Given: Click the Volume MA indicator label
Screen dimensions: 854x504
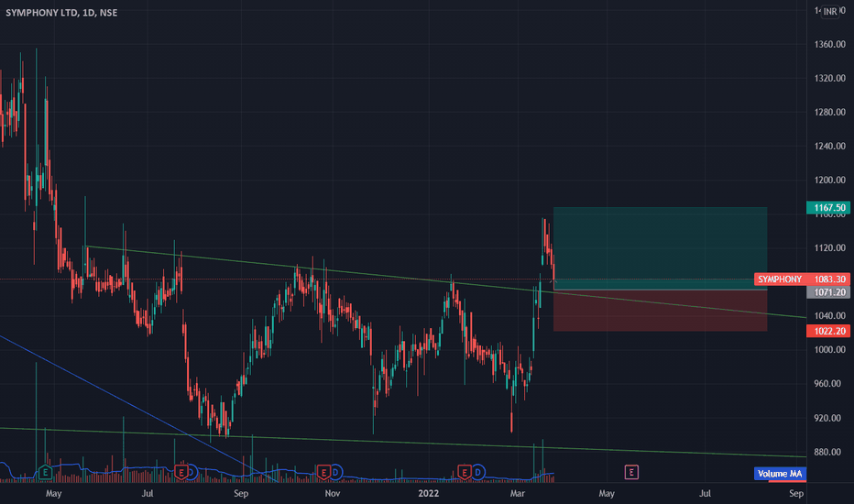Looking at the screenshot, I should (780, 474).
